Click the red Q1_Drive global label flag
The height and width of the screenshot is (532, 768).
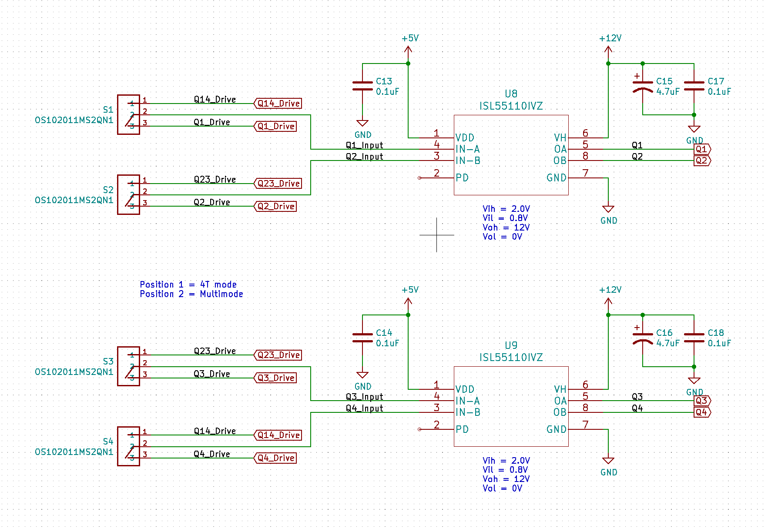coord(275,126)
